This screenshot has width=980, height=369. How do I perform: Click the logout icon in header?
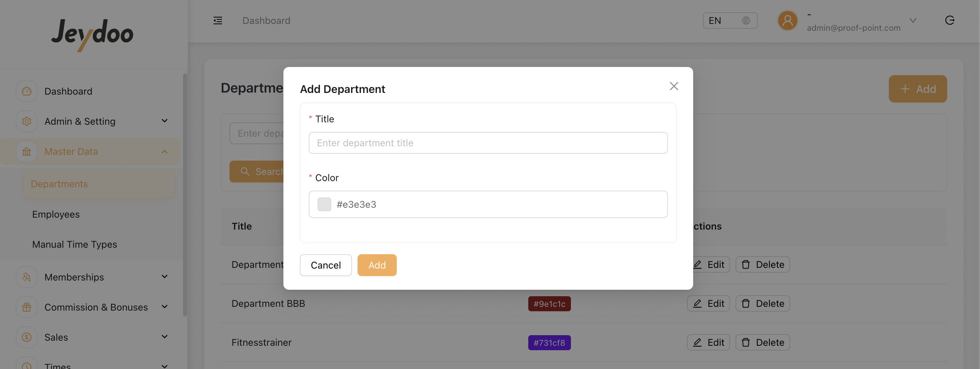pos(950,20)
